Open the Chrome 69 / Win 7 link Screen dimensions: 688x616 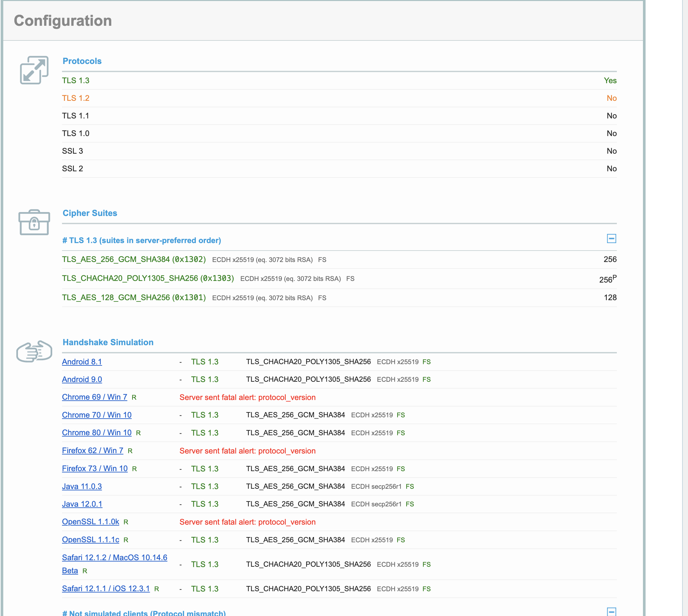94,397
